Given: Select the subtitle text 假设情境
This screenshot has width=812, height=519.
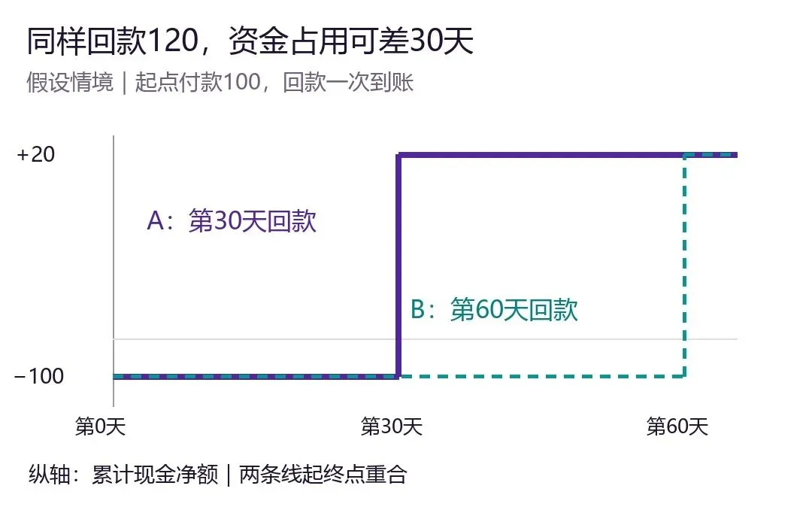Looking at the screenshot, I should 70,82.
